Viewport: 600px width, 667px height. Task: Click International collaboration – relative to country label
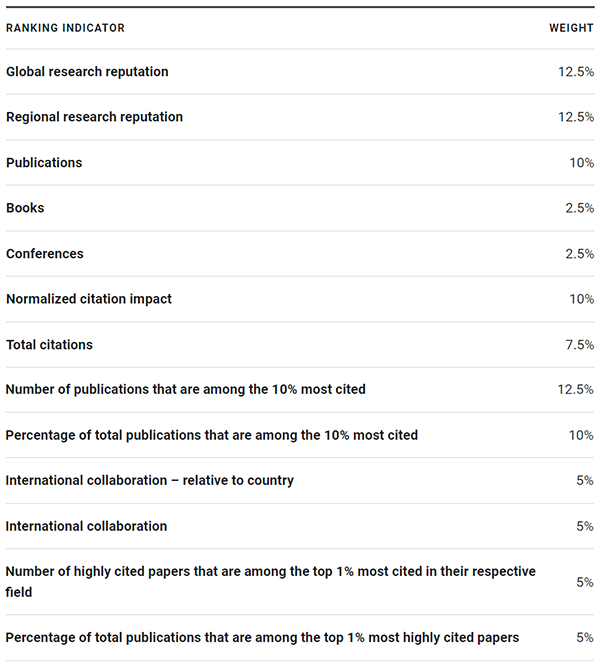coord(150,480)
